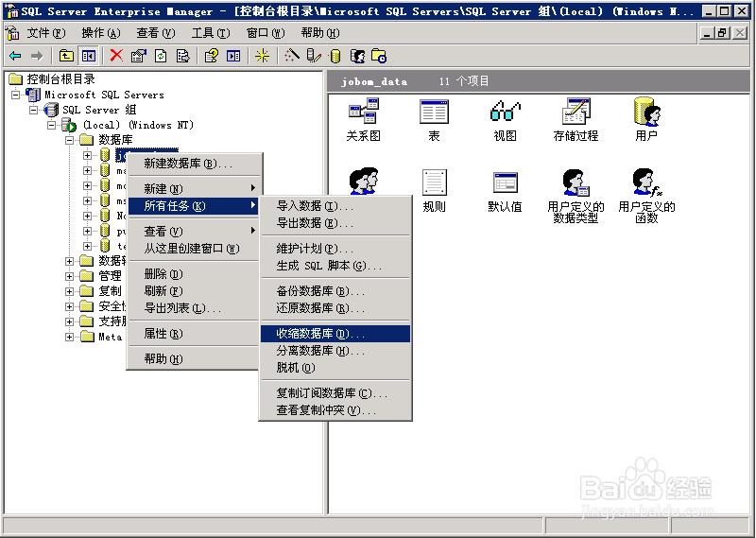
Task: Collapse the Microsoft SQL Servers tree node
Action: coord(16,95)
